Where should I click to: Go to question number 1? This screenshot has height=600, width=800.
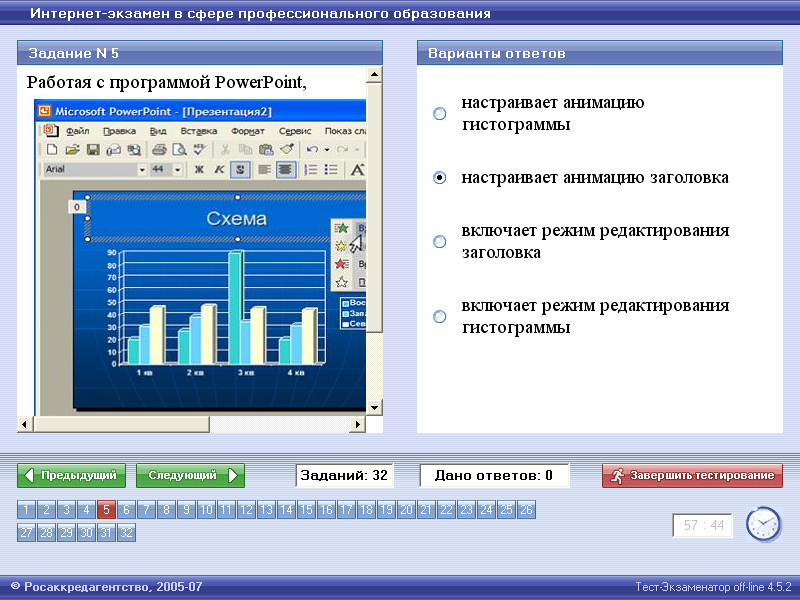26,509
